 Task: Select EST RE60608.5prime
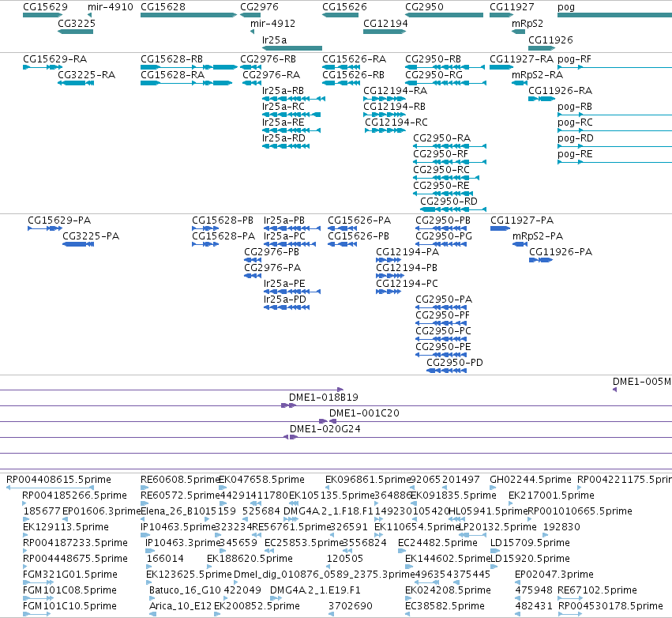(x=145, y=487)
